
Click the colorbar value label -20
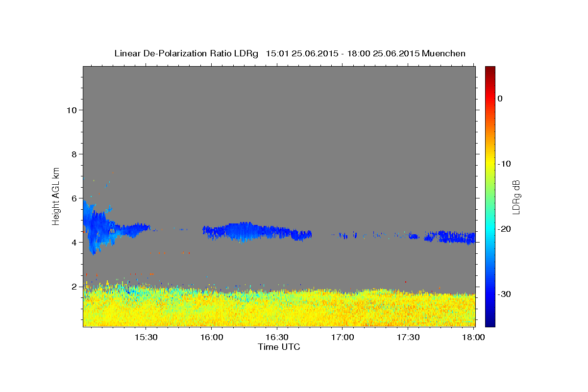pyautogui.click(x=505, y=229)
